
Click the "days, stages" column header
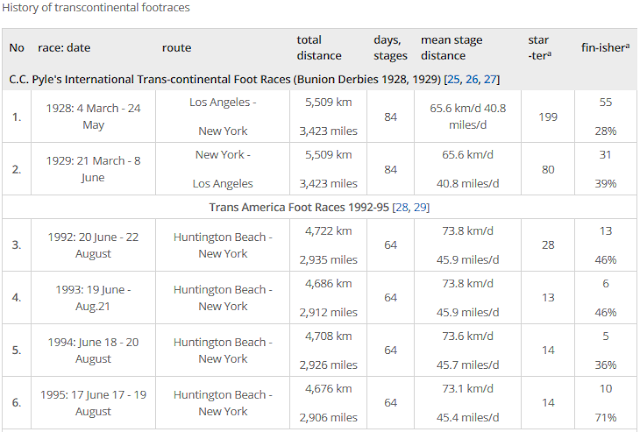pyautogui.click(x=390, y=48)
